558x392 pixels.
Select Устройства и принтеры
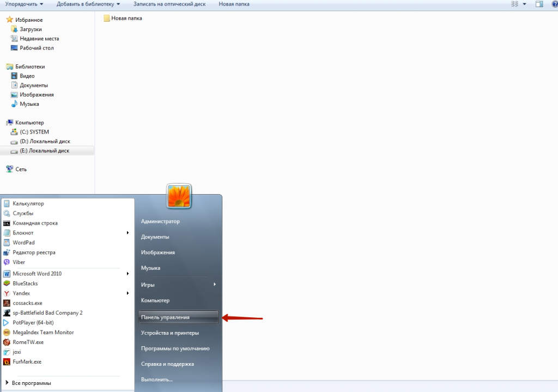(169, 333)
